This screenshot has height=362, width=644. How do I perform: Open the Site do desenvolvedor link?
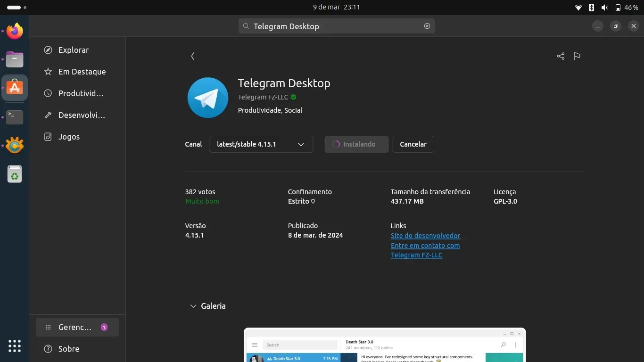point(425,236)
